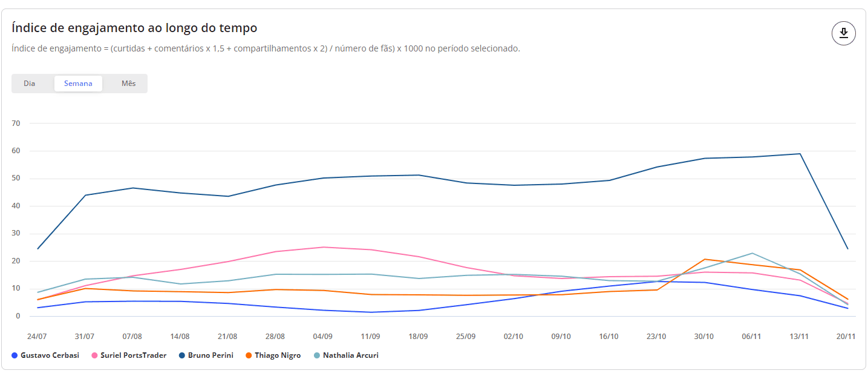Click Thiago Nigro orange legend dot
868x379 pixels.
point(249,355)
